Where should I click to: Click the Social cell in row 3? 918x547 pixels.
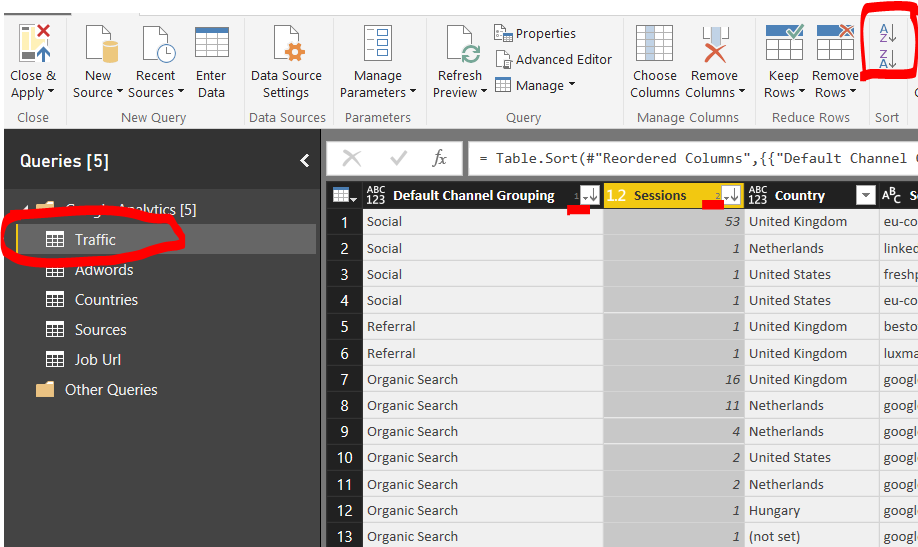coord(483,275)
